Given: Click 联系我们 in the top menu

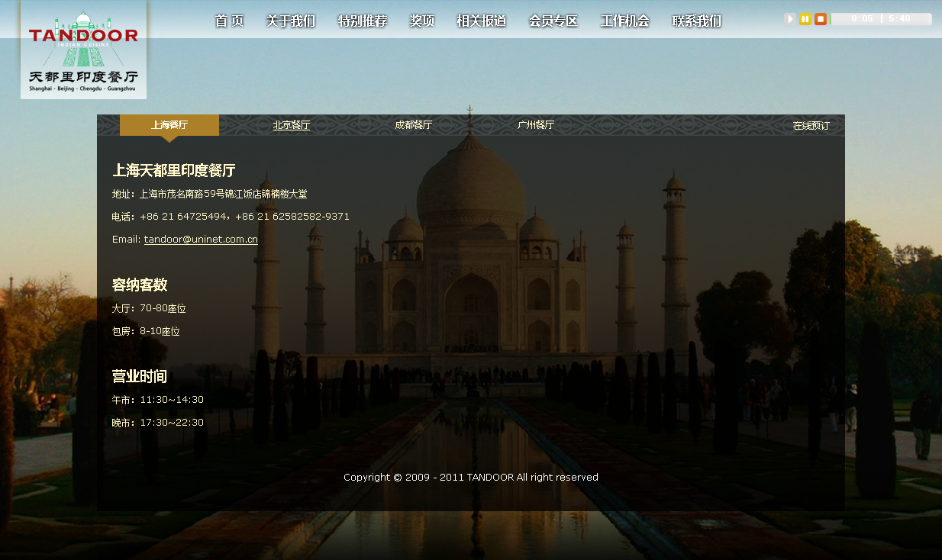Looking at the screenshot, I should [697, 21].
